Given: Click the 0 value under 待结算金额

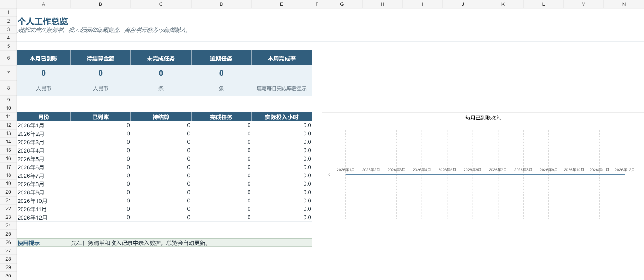Looking at the screenshot, I should [x=101, y=73].
